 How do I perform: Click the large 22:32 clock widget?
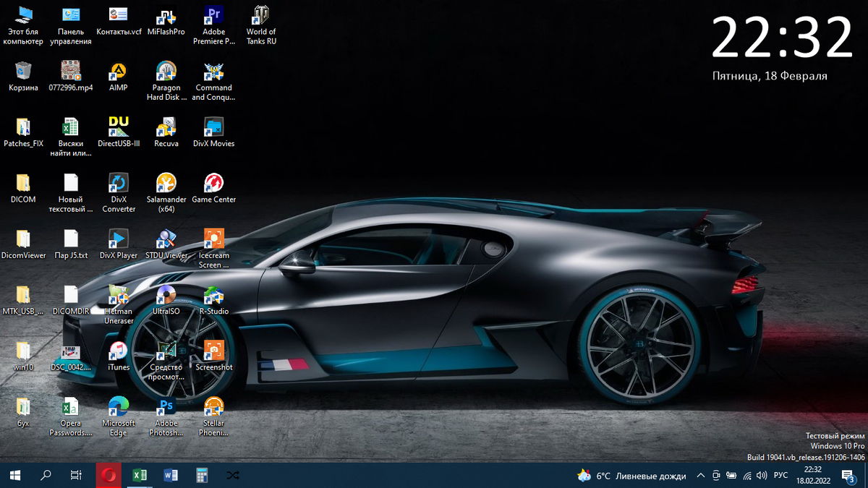[x=783, y=38]
